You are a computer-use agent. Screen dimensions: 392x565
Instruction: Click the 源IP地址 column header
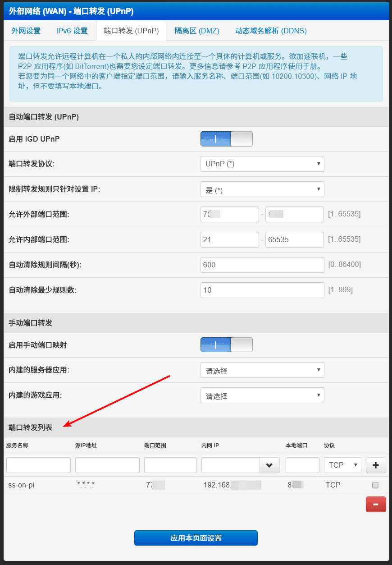(x=86, y=445)
